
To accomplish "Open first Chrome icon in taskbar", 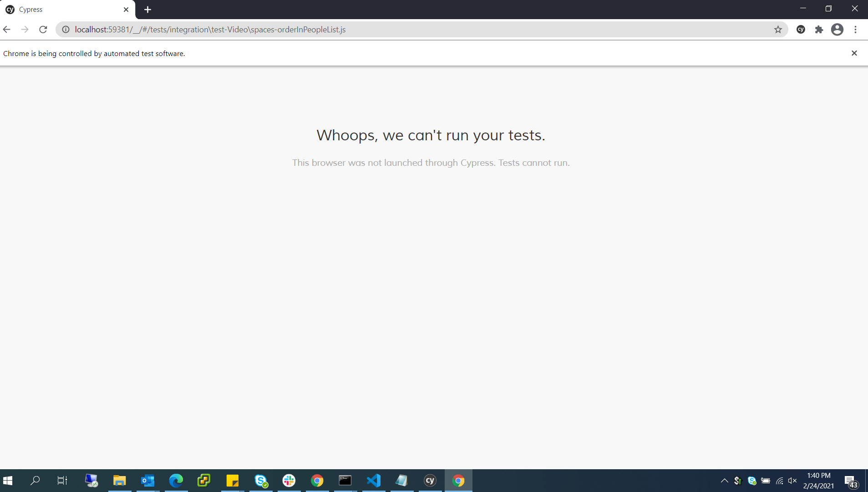I will (x=317, y=481).
